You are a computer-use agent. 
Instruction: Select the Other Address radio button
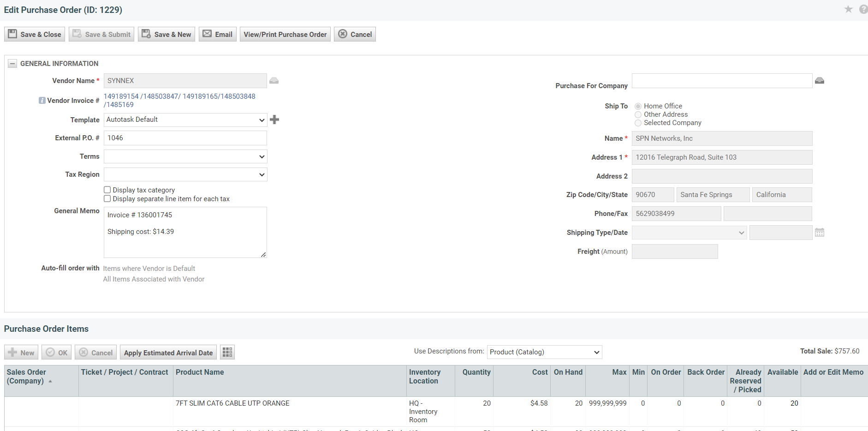(638, 114)
